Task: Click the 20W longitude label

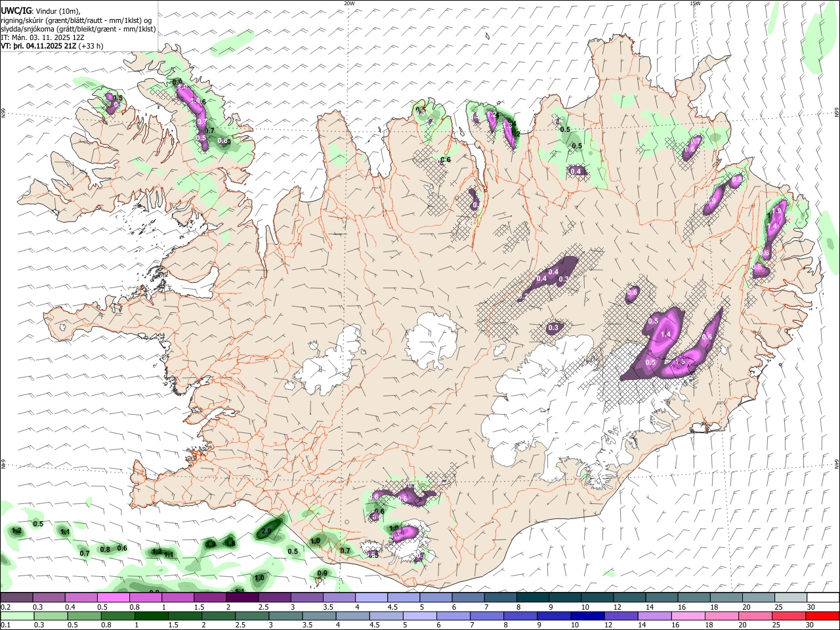Action: [x=349, y=3]
